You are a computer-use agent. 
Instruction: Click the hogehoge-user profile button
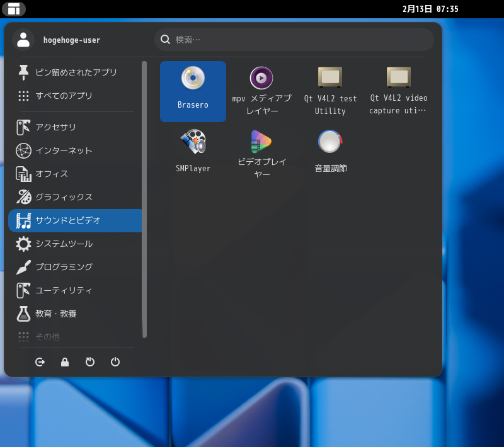23,40
